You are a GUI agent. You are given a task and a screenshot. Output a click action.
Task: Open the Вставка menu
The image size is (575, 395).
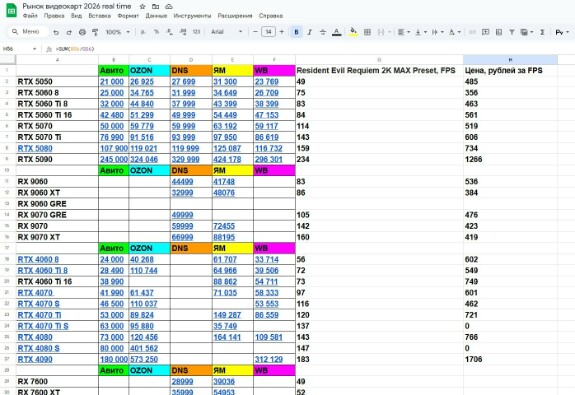99,16
